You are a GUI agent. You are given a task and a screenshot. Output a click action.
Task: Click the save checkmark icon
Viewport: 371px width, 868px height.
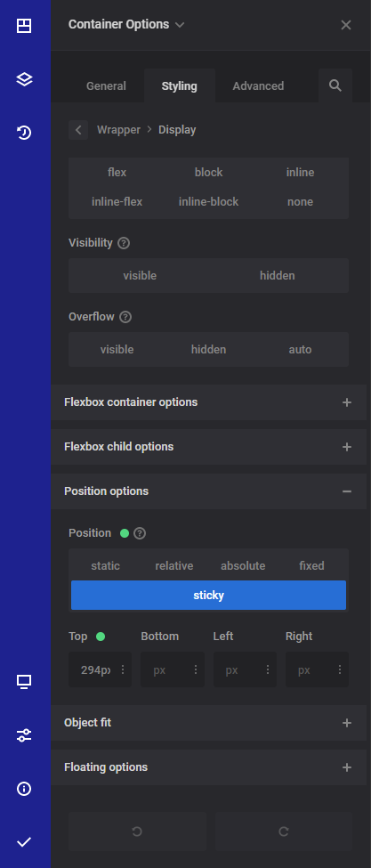pyautogui.click(x=24, y=842)
